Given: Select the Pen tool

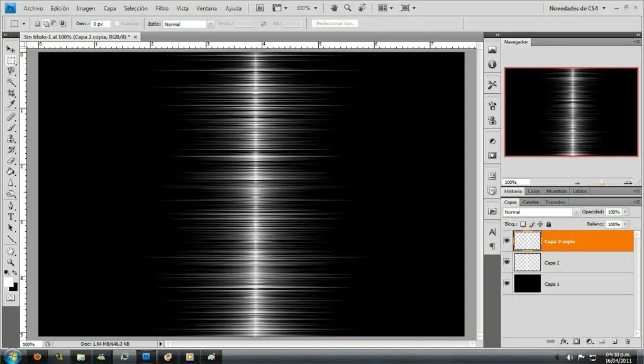Looking at the screenshot, I should pyautogui.click(x=11, y=206).
